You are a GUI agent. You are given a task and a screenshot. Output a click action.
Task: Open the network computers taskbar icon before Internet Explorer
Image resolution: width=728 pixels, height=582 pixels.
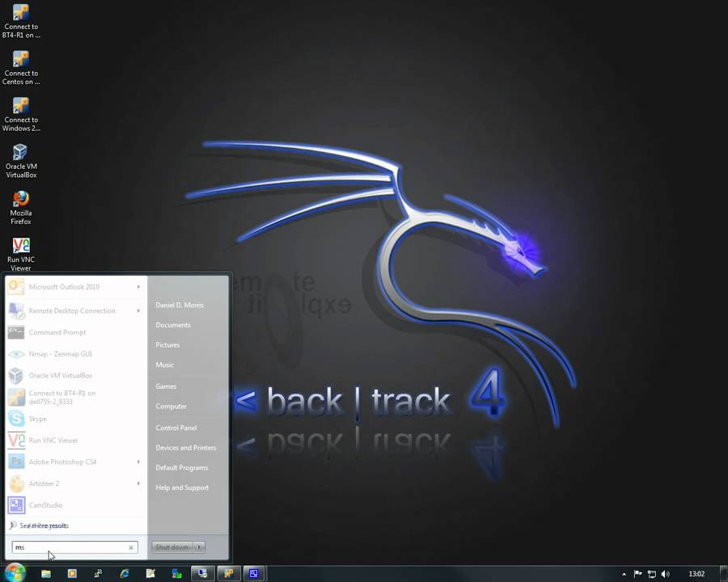click(x=98, y=574)
